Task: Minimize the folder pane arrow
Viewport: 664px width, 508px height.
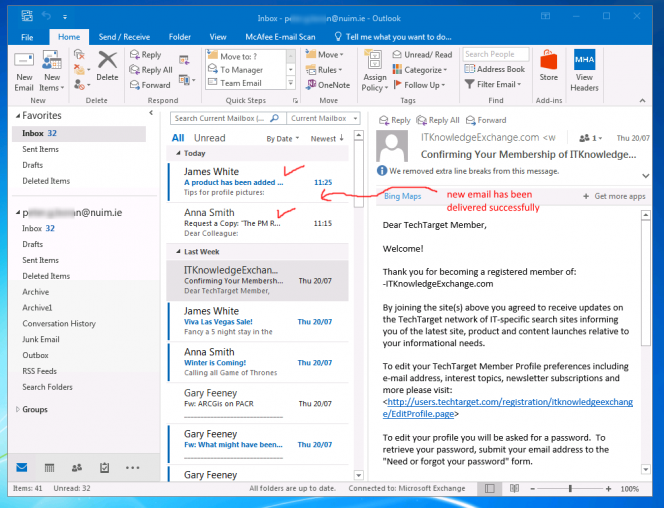Action: point(151,113)
